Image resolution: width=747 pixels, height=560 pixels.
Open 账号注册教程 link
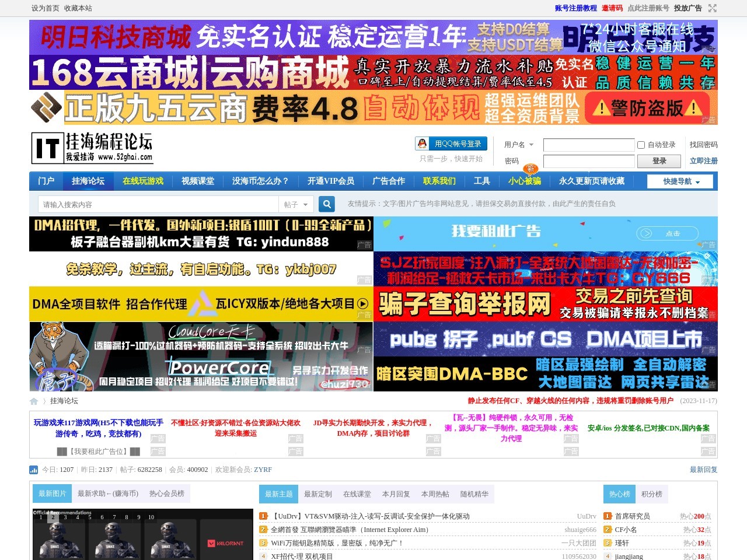point(576,8)
